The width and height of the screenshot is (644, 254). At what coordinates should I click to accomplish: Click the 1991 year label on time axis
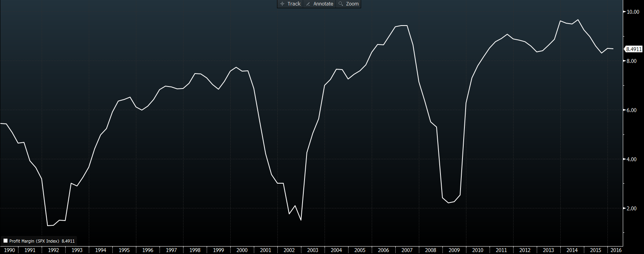tap(30, 250)
